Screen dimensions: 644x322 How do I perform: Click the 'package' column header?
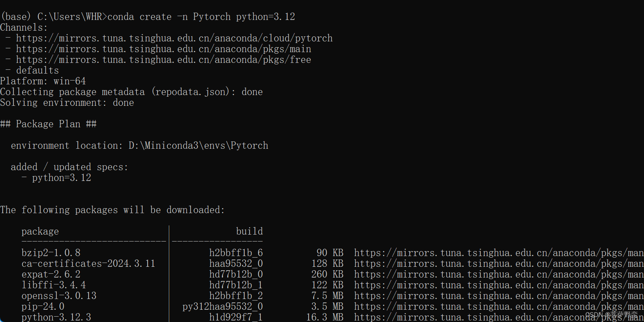point(40,232)
